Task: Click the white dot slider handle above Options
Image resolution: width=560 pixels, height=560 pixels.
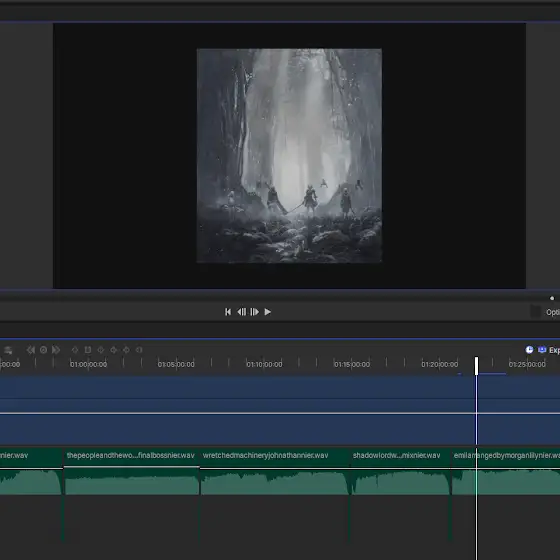Action: point(552,298)
